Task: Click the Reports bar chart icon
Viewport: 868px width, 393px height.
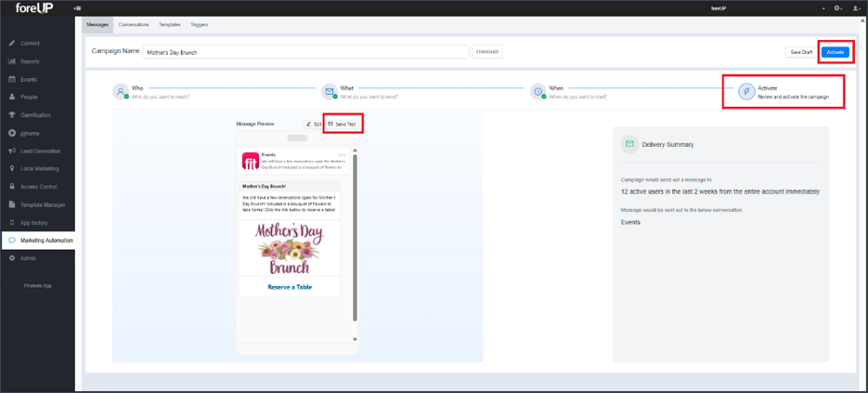Action: pos(11,62)
